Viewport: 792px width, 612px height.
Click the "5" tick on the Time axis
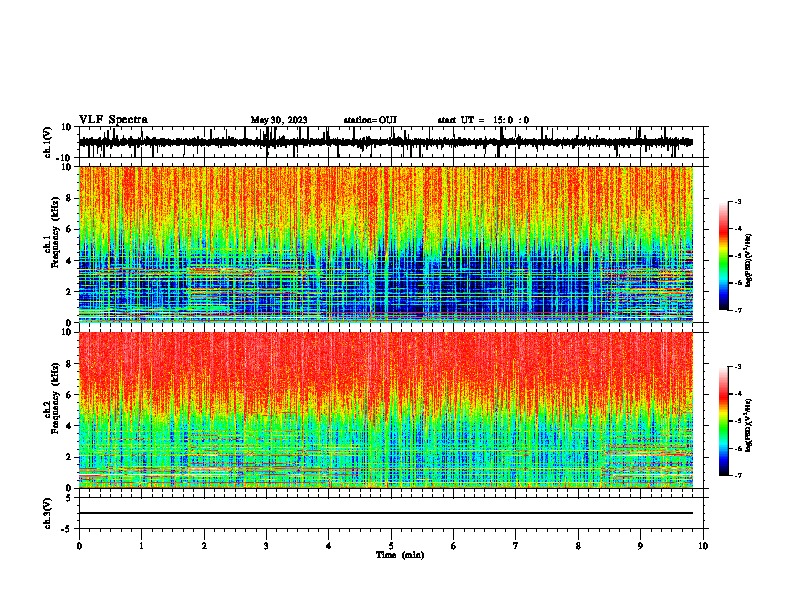(391, 546)
